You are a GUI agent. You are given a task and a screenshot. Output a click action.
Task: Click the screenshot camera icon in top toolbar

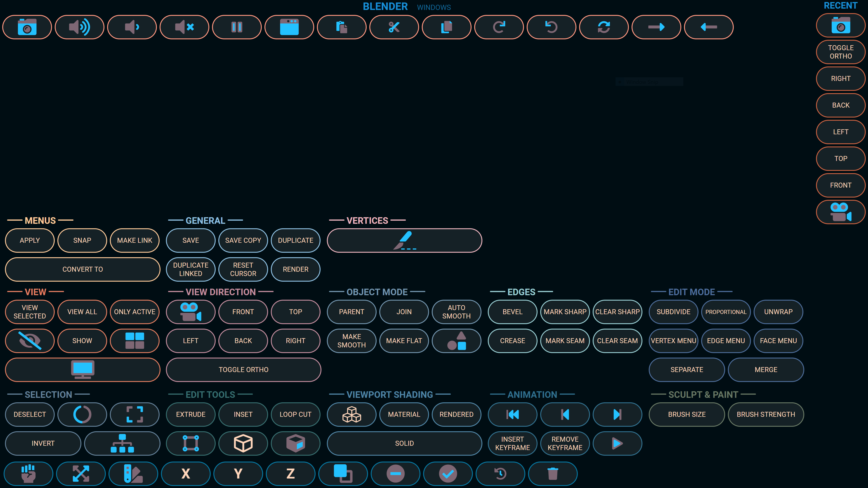tap(27, 27)
